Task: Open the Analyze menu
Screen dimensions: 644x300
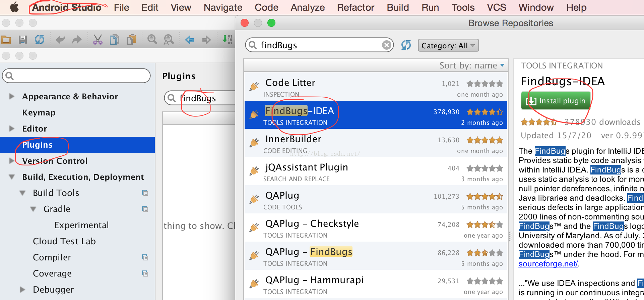Action: coord(308,7)
